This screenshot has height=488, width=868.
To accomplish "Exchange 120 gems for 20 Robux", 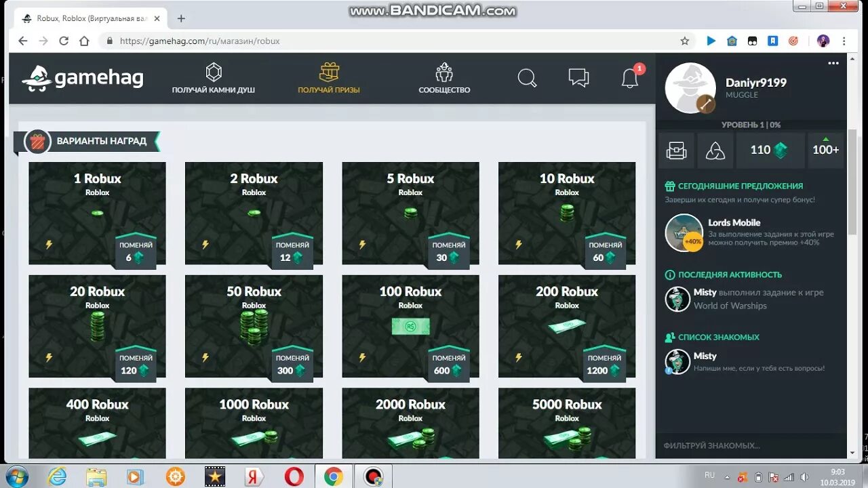I will [x=136, y=363].
